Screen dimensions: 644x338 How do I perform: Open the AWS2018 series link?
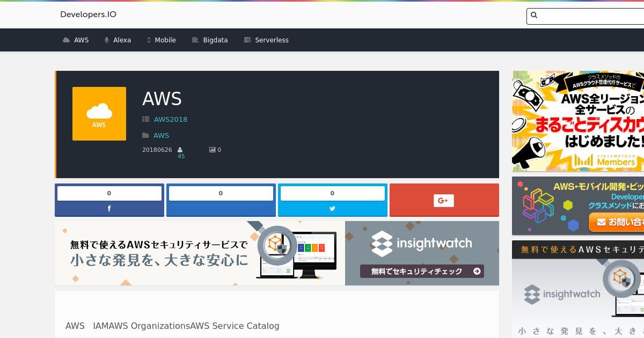click(x=171, y=119)
